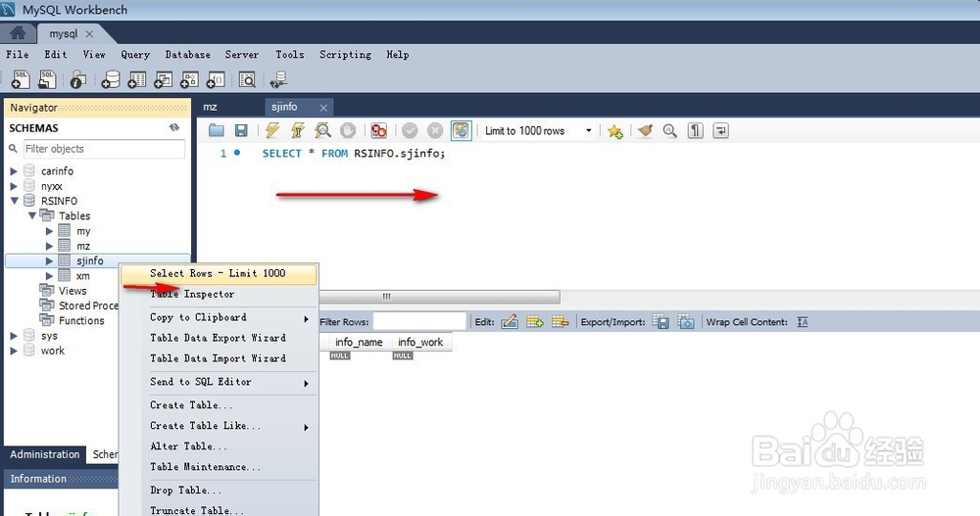Choose Select Rows - Limit 1000
980x516 pixels.
219,273
